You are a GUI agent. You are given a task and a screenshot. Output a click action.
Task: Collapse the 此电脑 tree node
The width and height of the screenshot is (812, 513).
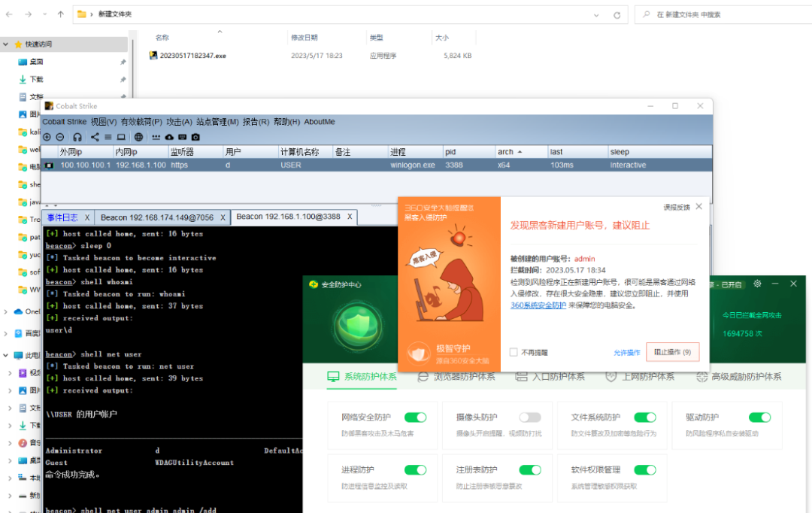click(x=6, y=356)
